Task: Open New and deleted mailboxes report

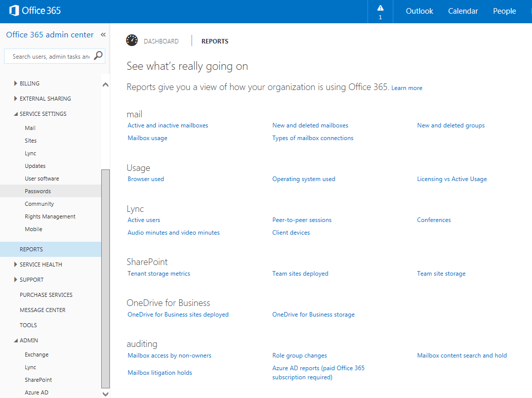Action: pos(310,125)
